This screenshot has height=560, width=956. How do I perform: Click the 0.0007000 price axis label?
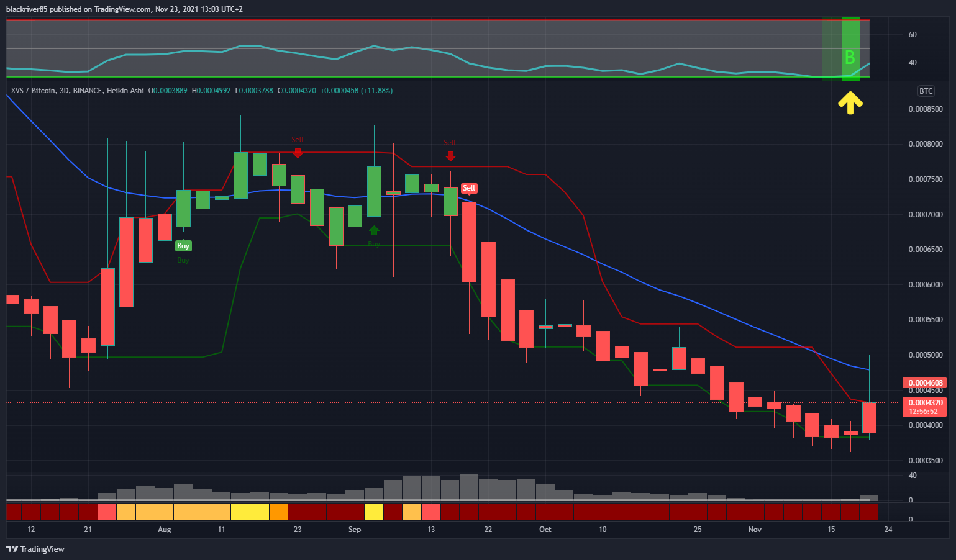925,215
